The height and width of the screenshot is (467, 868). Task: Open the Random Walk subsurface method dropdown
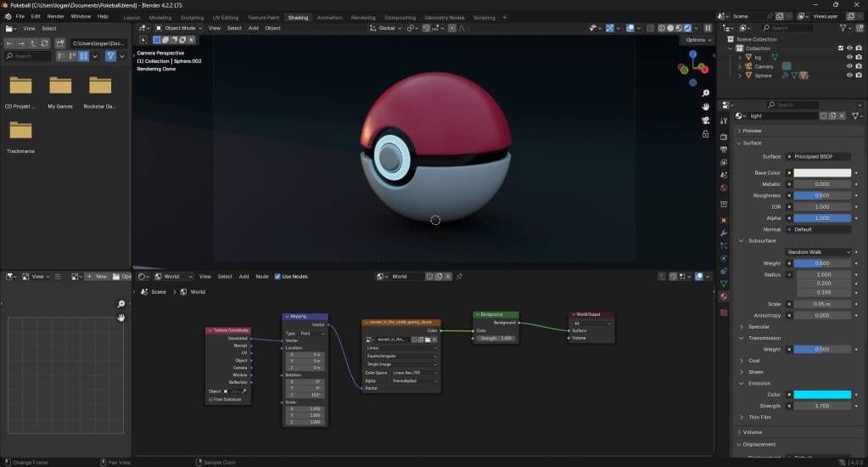coord(818,252)
